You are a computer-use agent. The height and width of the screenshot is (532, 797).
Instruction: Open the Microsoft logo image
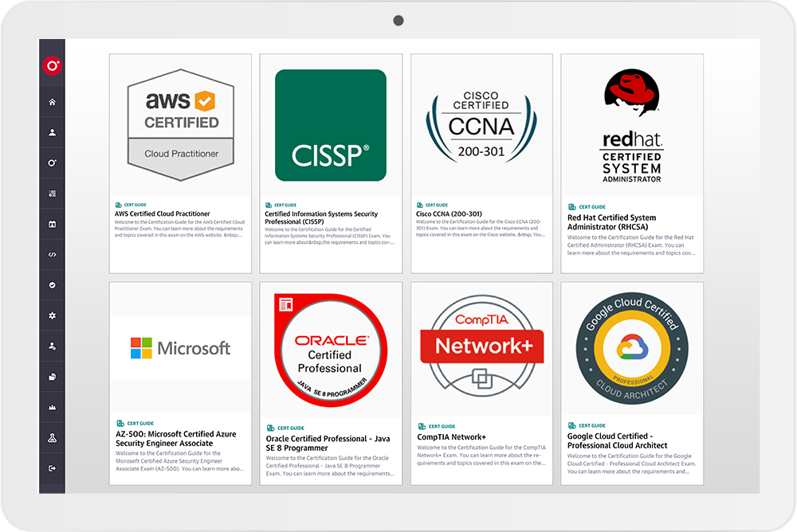point(180,348)
